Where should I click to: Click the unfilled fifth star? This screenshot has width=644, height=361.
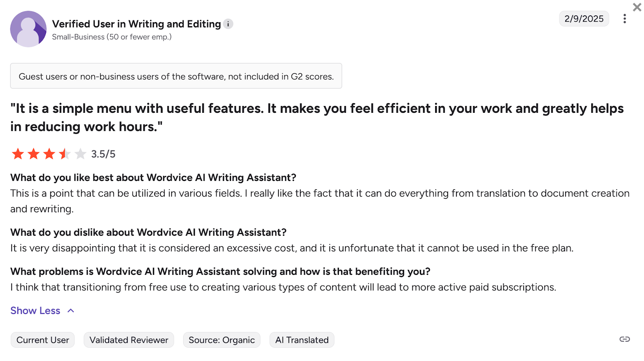point(80,154)
